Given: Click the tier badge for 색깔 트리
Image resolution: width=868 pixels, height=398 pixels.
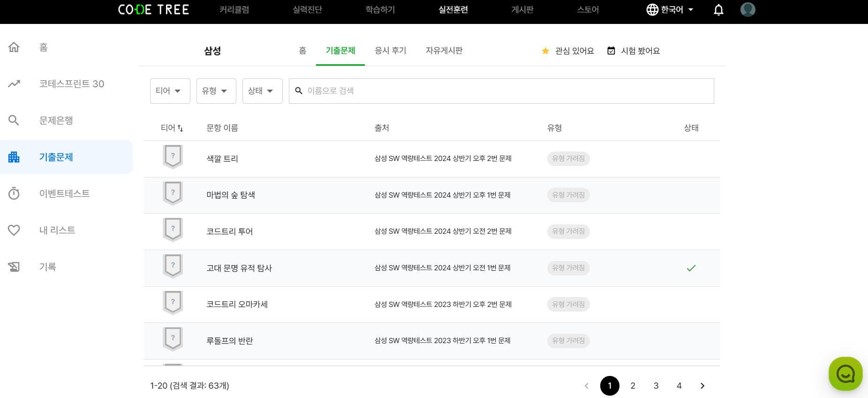Looking at the screenshot, I should [x=173, y=157].
